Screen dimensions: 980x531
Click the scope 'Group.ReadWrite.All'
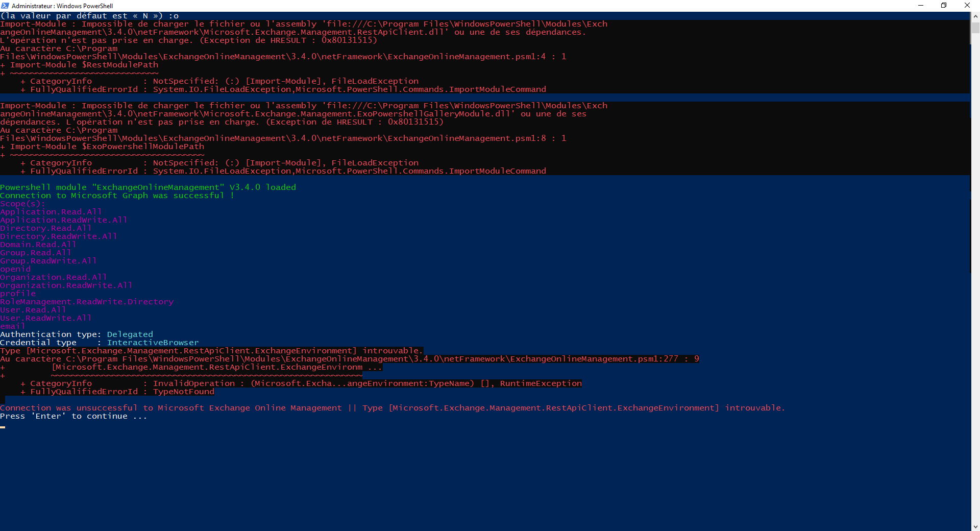tap(48, 261)
